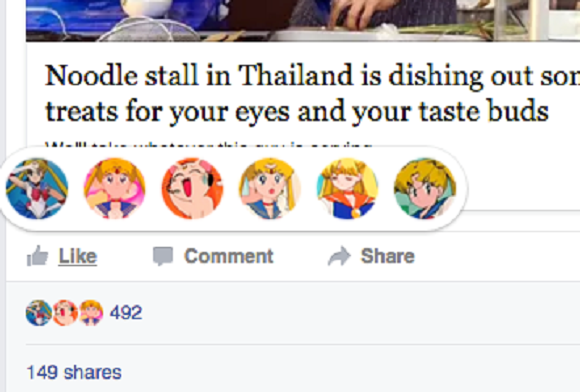Choose the closed-eyes reaction in orange collar
580x392 pixels.
[348, 189]
